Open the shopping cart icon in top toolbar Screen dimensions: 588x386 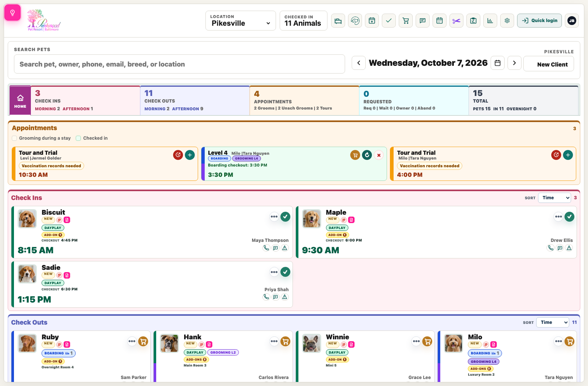[406, 21]
